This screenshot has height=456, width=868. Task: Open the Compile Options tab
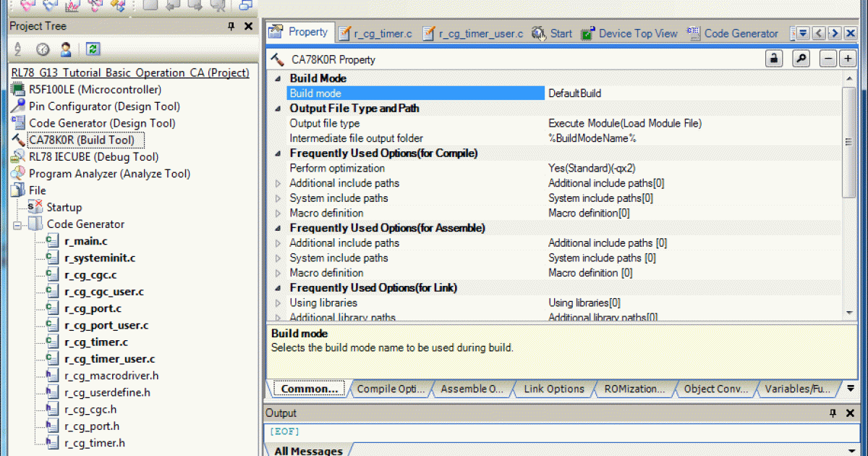pos(391,389)
